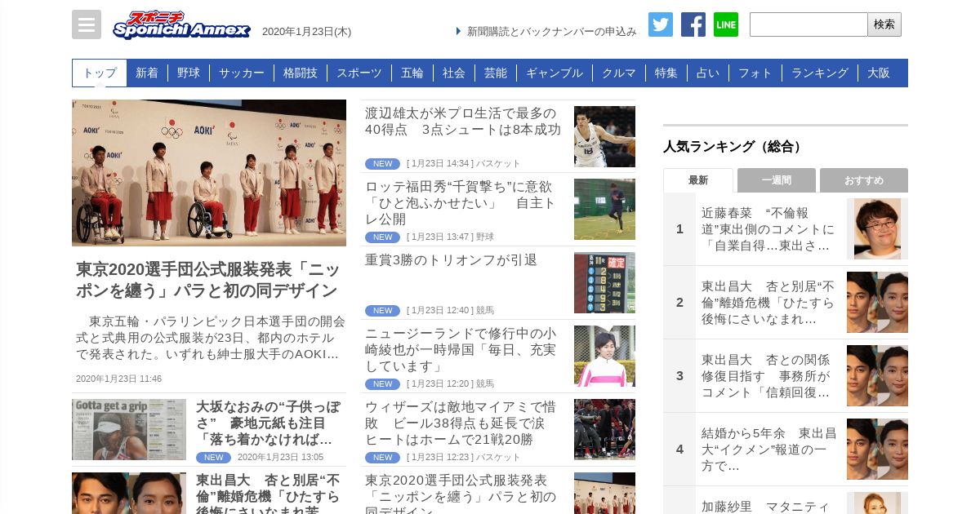The image size is (980, 514).
Task: Open rank 3 杏との関係修復目指す article
Action: [x=767, y=376]
